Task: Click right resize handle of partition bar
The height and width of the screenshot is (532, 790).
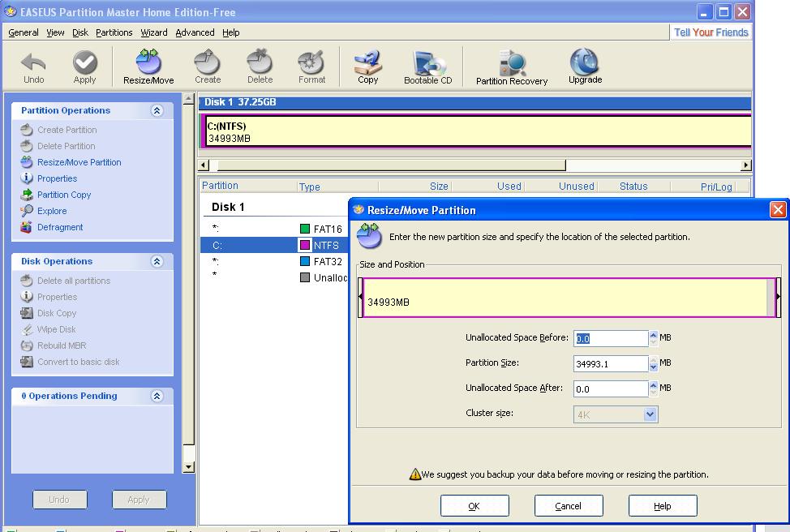Action: click(x=778, y=297)
